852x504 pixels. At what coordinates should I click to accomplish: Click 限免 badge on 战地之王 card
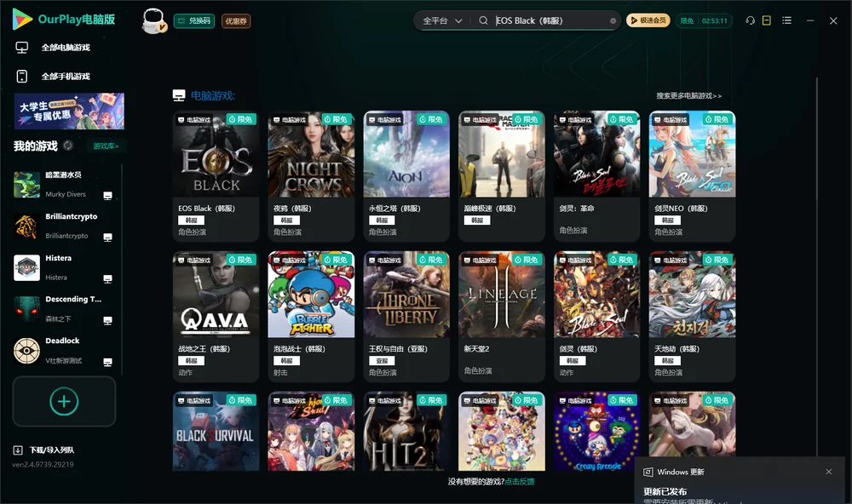point(241,260)
